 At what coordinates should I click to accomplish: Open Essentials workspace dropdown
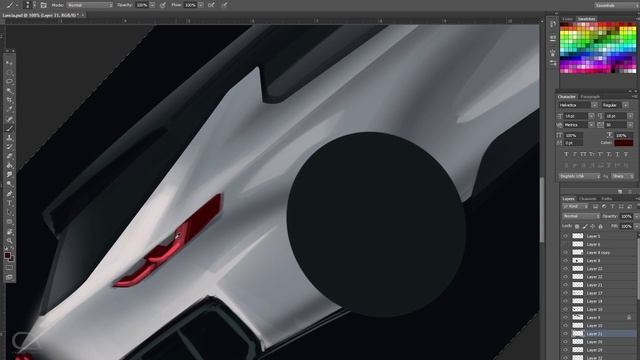pos(616,5)
